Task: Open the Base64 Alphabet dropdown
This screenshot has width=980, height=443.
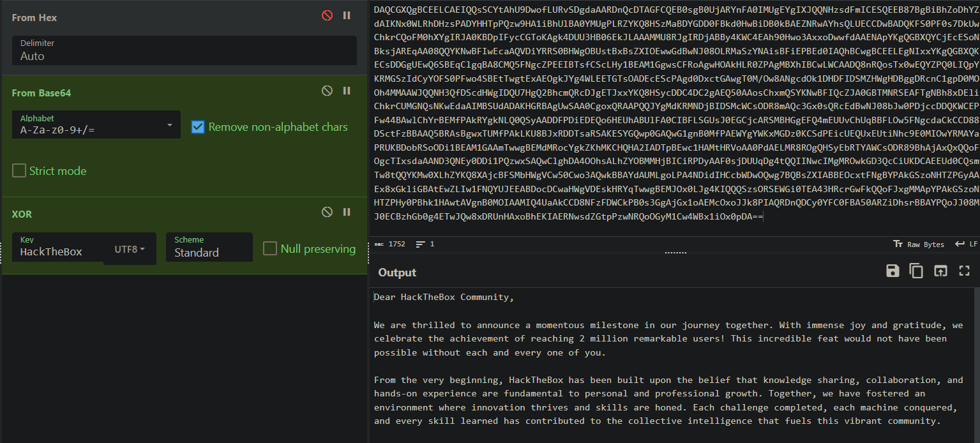Action: point(96,125)
